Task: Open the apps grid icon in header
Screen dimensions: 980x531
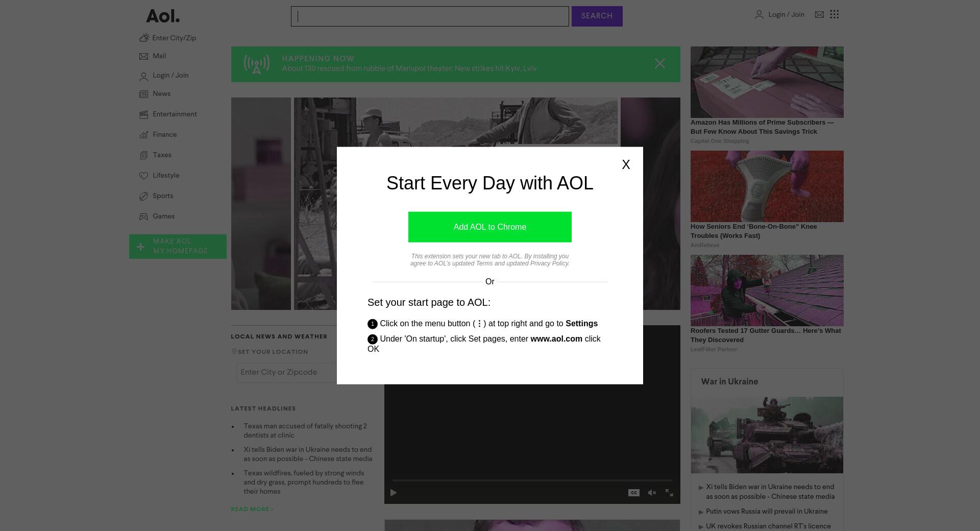Action: point(835,14)
